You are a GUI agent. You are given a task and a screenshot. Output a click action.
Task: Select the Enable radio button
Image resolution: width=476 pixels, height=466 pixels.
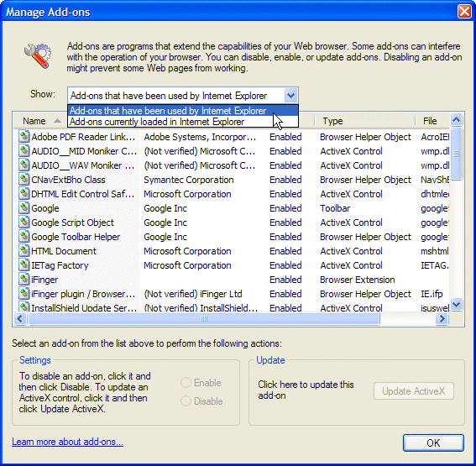click(x=186, y=383)
